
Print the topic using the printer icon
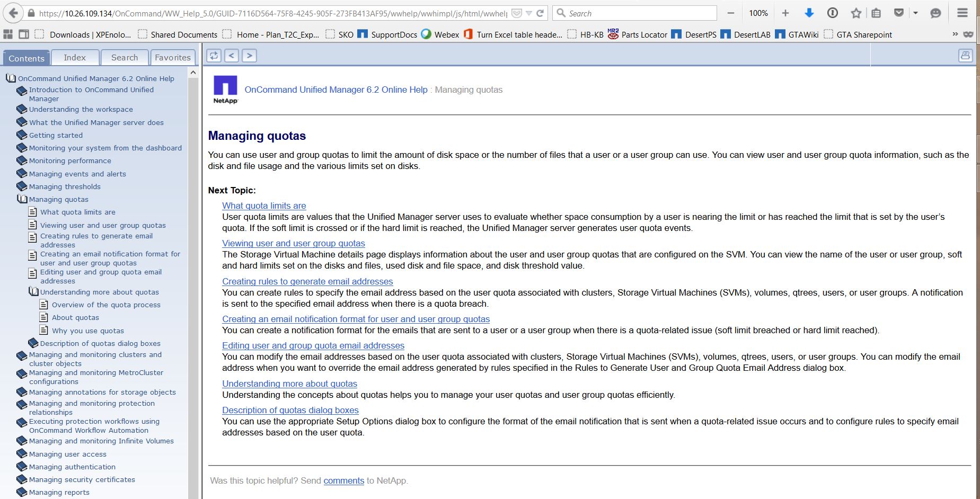pyautogui.click(x=965, y=56)
